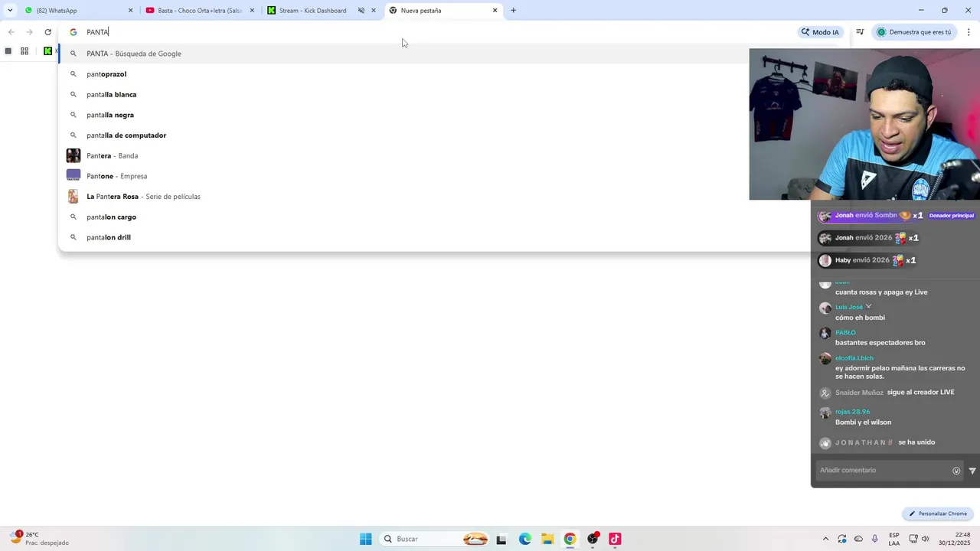Viewport: 980px width, 551px height.
Task: Open the emoji picker in comment box
Action: click(x=956, y=471)
